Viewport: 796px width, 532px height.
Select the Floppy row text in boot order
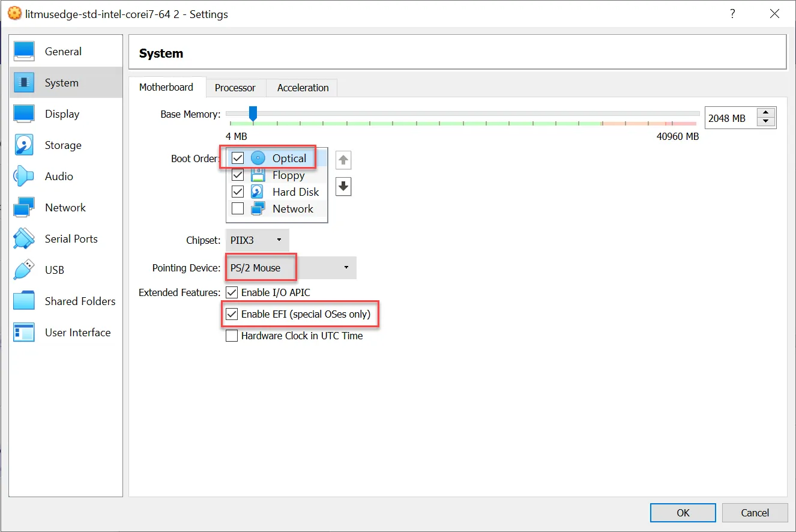click(x=289, y=175)
